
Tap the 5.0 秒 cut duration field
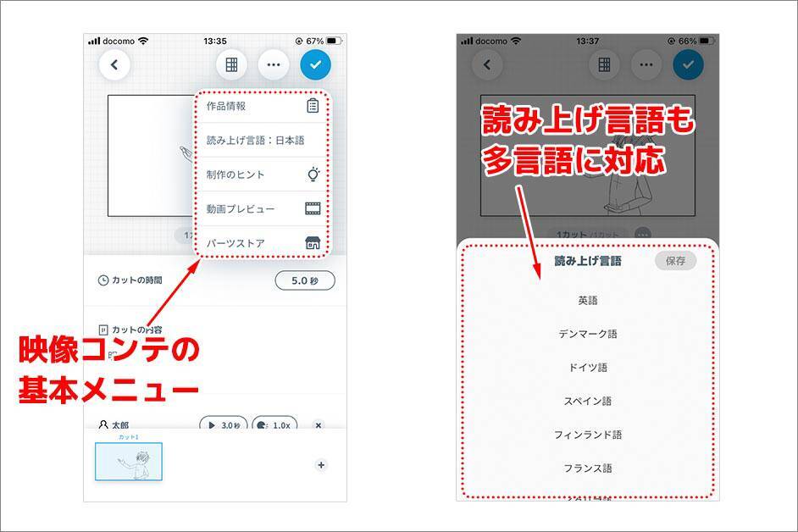coord(305,280)
